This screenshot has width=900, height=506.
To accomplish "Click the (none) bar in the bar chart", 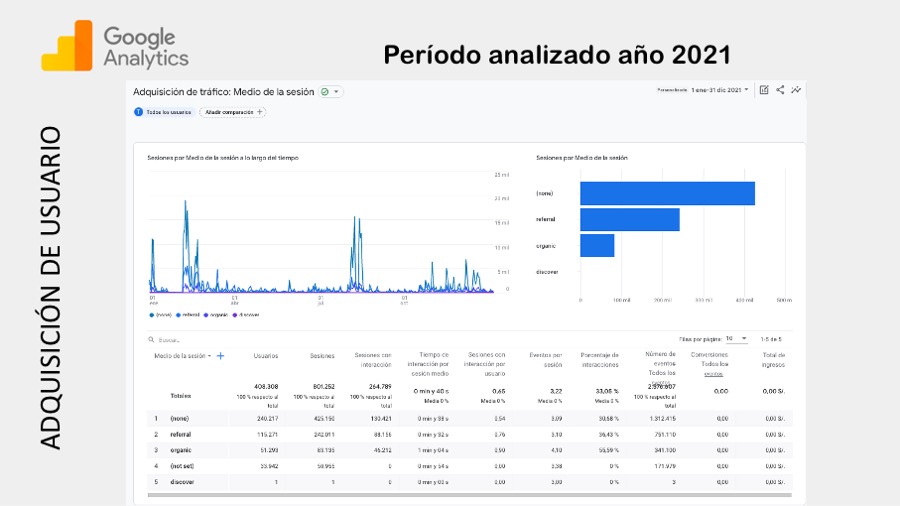I will (667, 193).
